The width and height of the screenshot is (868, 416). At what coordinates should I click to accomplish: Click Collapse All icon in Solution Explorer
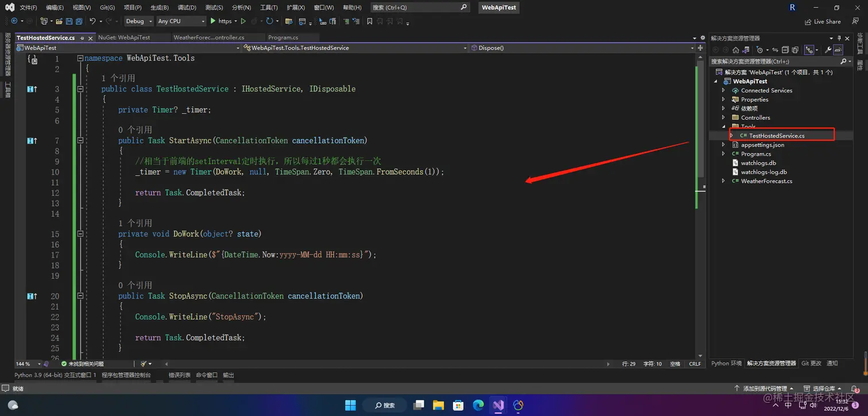coord(785,50)
